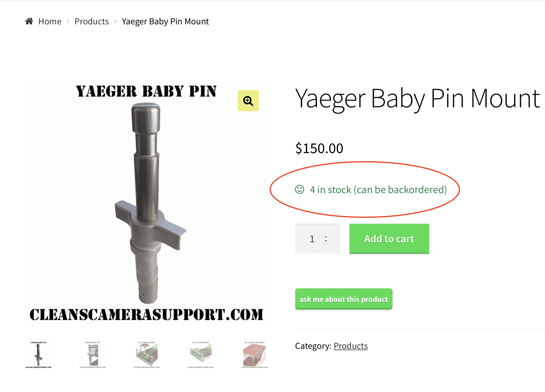Click ask me about this product button
Image resolution: width=545 pixels, height=392 pixels.
tap(344, 299)
